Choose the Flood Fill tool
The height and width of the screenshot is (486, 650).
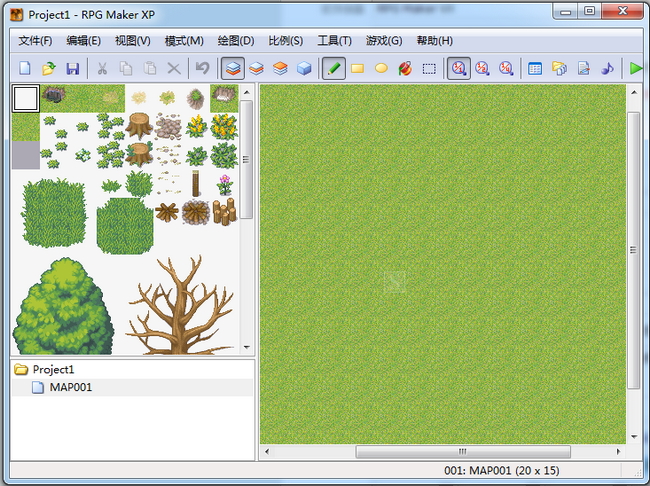[x=405, y=69]
